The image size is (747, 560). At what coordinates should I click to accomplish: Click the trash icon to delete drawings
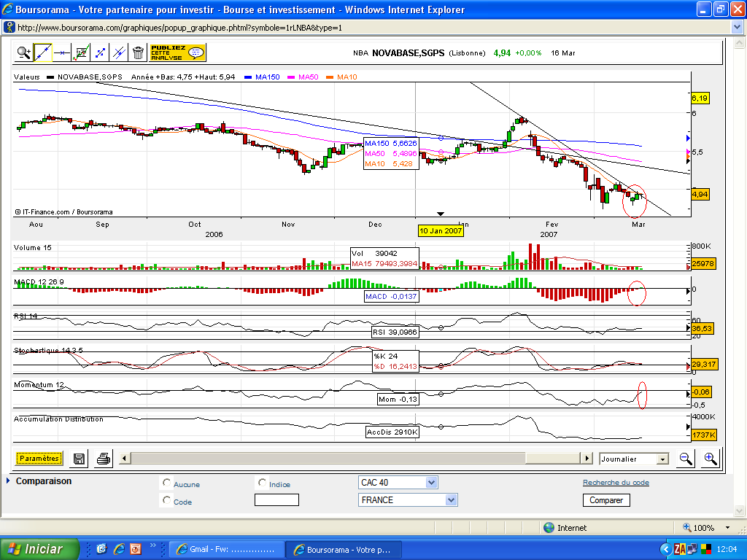click(x=138, y=52)
